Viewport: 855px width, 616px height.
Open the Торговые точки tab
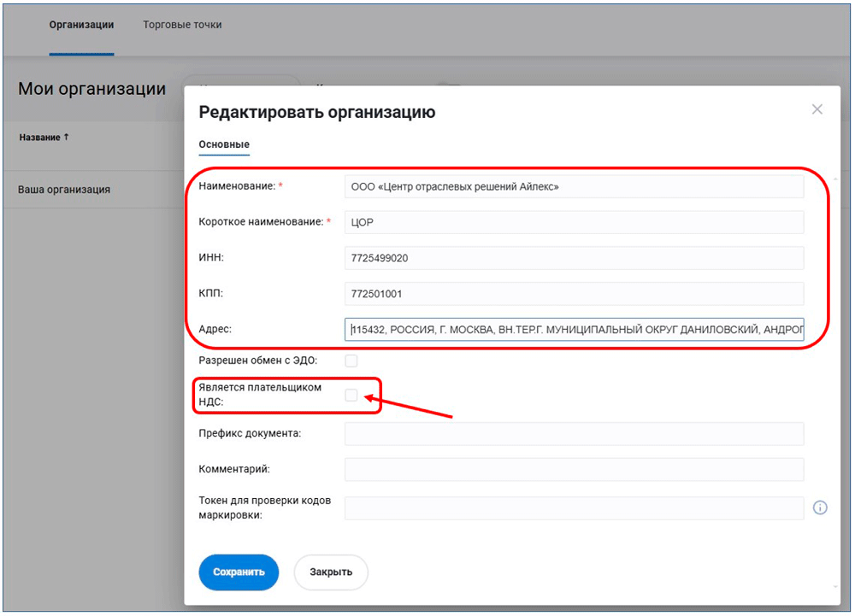click(x=182, y=25)
